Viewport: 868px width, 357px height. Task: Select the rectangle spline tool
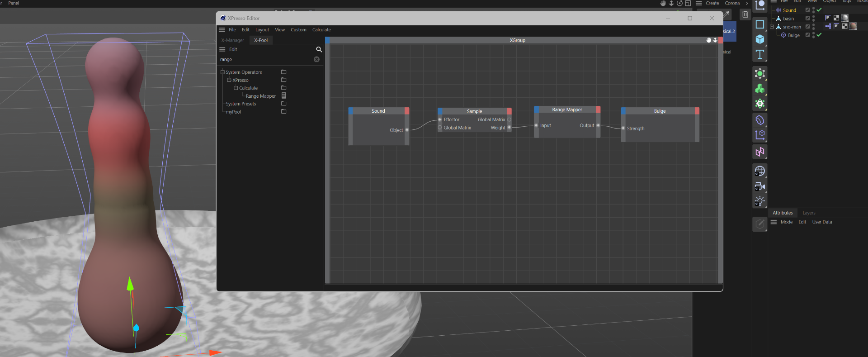tap(760, 24)
